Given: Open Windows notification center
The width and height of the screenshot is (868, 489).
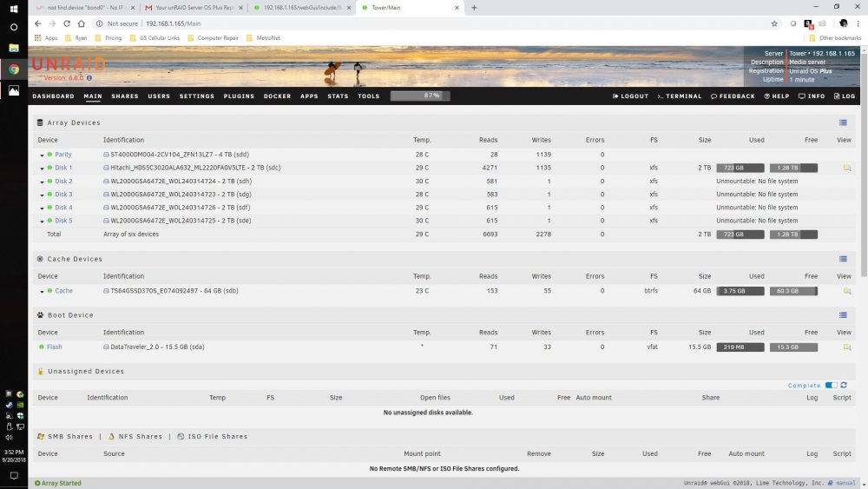Looking at the screenshot, I should [14, 476].
